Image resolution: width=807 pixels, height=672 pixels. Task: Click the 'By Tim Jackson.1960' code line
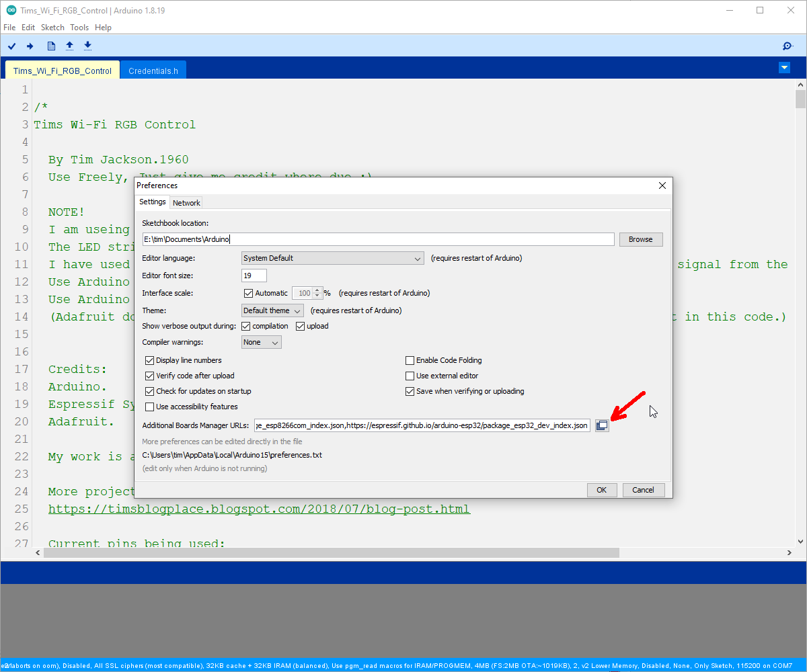click(x=118, y=160)
